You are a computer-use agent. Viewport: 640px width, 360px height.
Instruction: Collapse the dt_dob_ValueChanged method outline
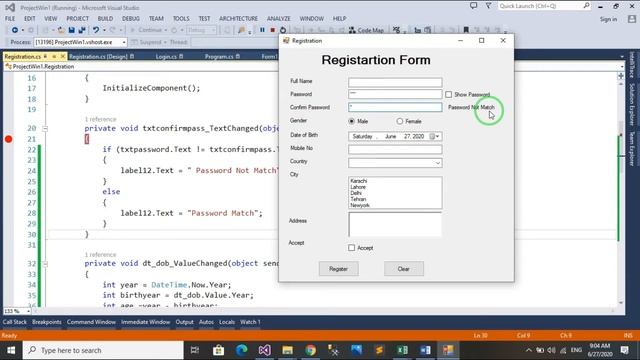tap(45, 264)
